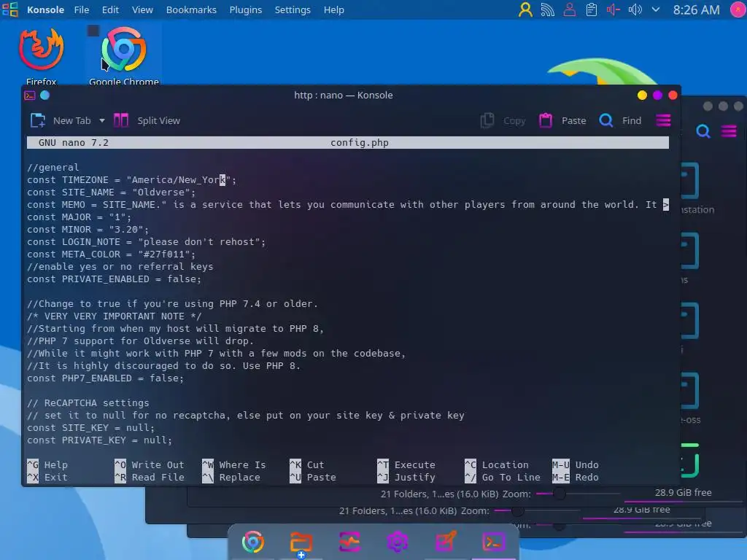Click the PHP7_ENABLED = false line
This screenshot has width=747, height=560.
pos(105,378)
